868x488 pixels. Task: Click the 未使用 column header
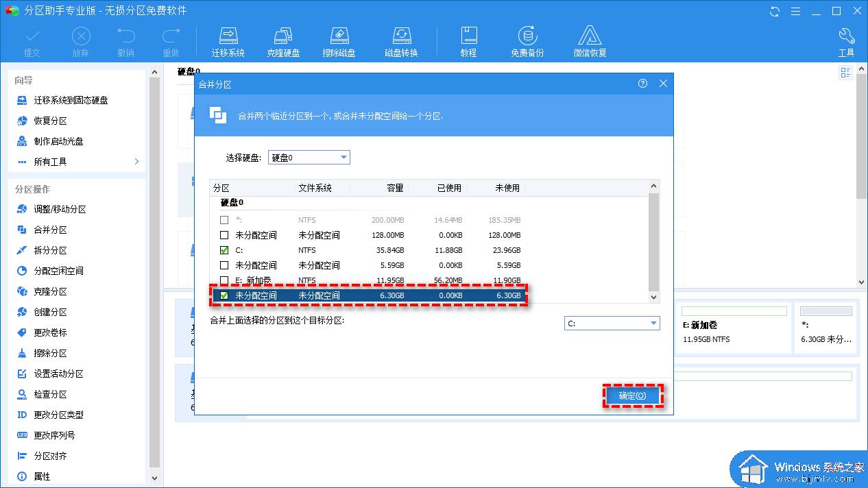(495, 188)
